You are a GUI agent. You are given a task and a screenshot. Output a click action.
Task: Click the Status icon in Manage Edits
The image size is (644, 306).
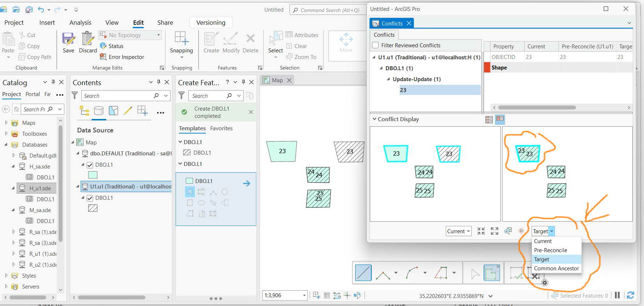coord(103,46)
